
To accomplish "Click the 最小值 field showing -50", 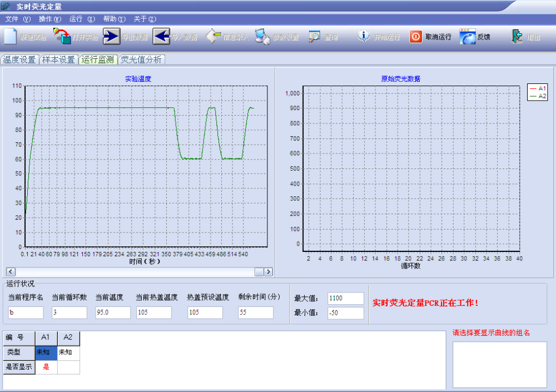I will [x=346, y=313].
